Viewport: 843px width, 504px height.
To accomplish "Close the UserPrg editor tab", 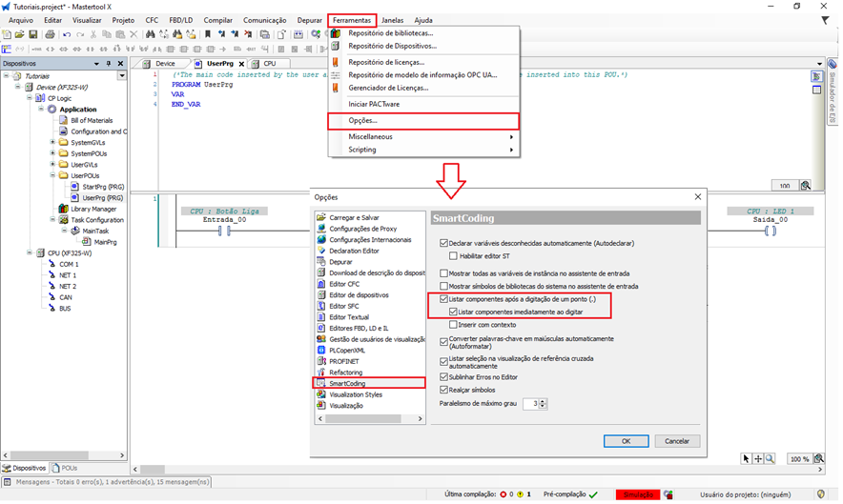I will click(242, 64).
